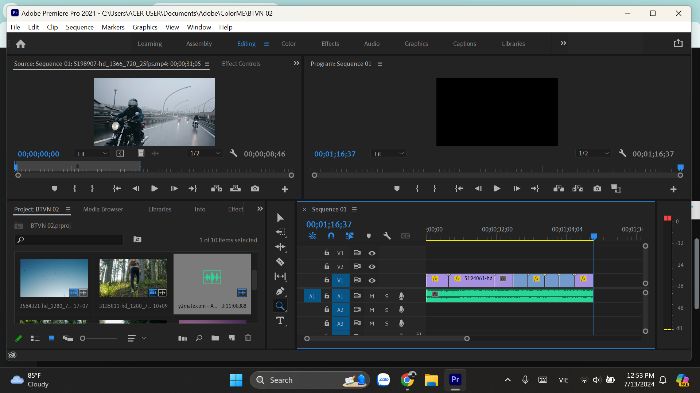The height and width of the screenshot is (393, 700).
Task: Select the Slip tool
Action: coord(280,276)
